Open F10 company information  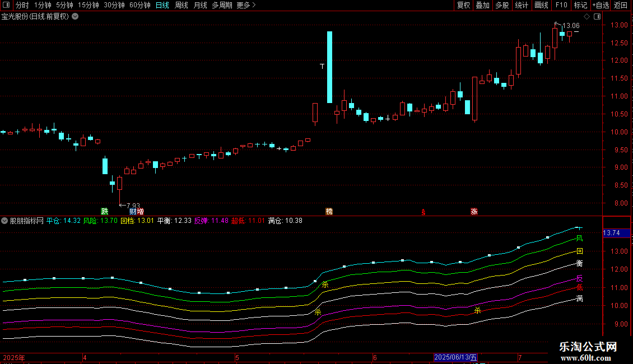(x=561, y=5)
